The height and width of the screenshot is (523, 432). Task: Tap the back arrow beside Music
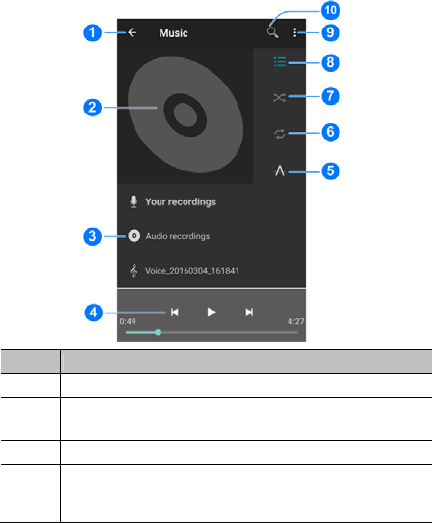[x=132, y=32]
